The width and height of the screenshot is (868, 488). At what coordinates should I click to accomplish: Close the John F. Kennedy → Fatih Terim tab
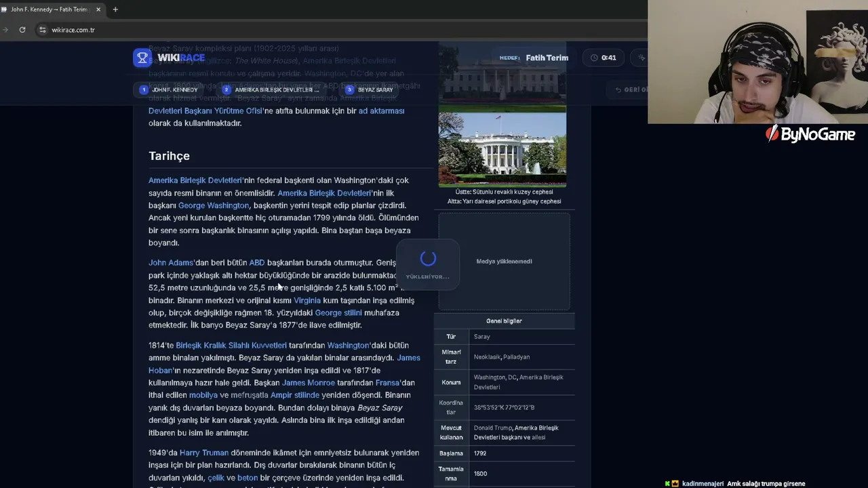coord(98,9)
